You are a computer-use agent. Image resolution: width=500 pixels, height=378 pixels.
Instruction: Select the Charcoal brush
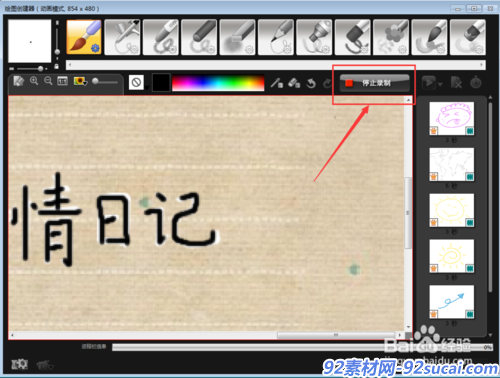199,37
